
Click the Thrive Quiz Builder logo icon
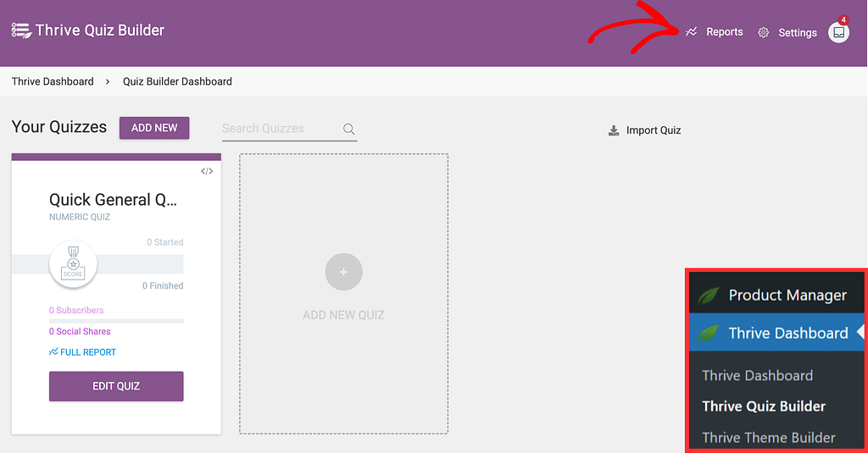click(21, 30)
